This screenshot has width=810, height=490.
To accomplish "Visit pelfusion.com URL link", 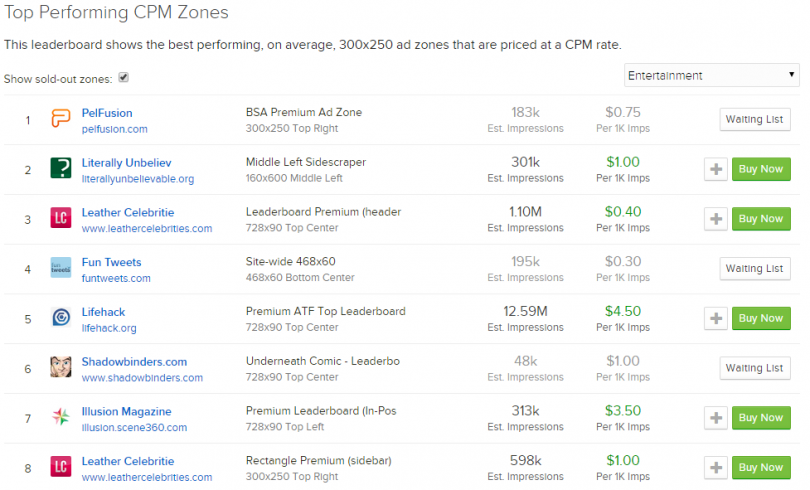I will tap(114, 129).
